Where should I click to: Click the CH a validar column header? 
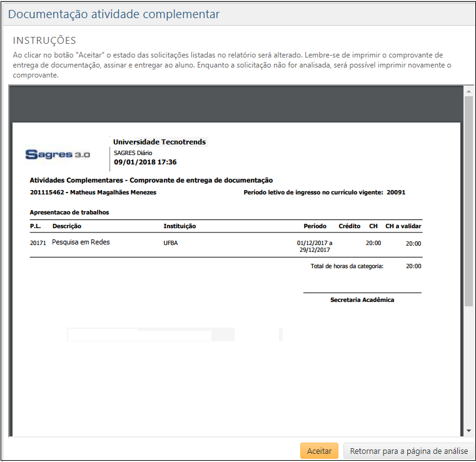coord(403,226)
